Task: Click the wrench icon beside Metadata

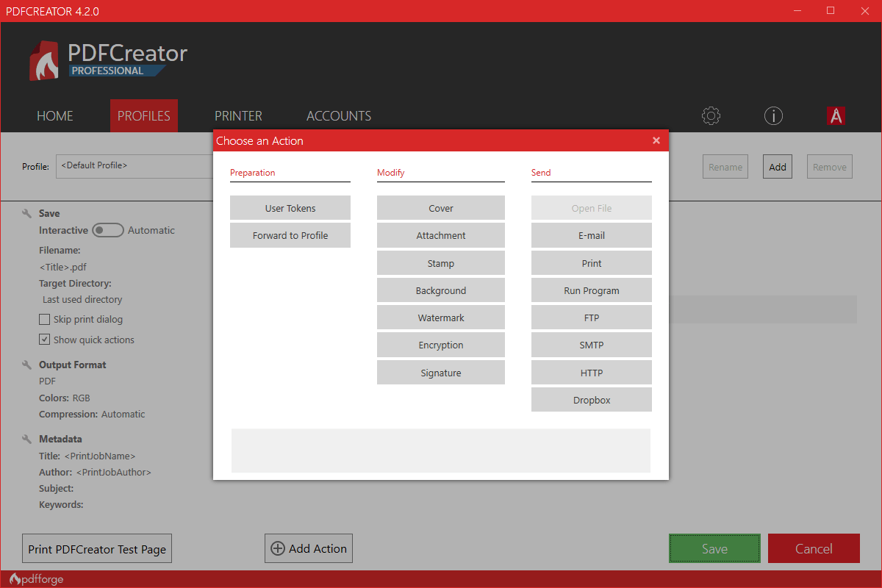Action: [x=27, y=439]
